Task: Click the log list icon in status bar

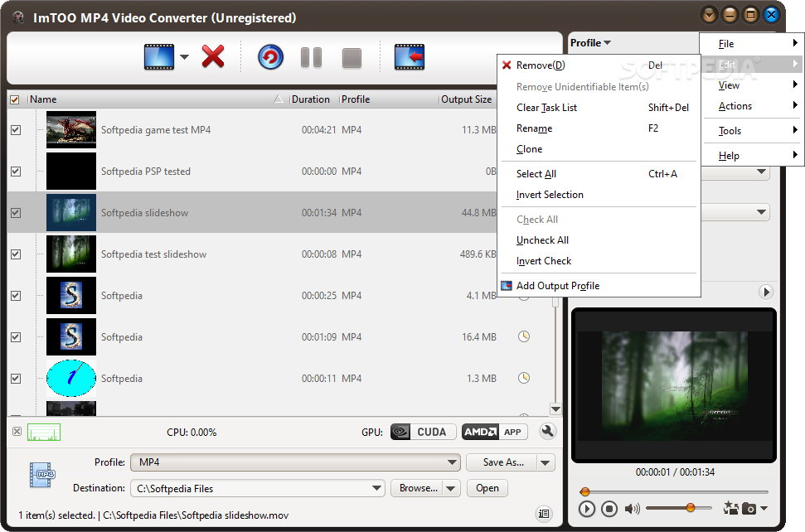Action: tap(544, 514)
